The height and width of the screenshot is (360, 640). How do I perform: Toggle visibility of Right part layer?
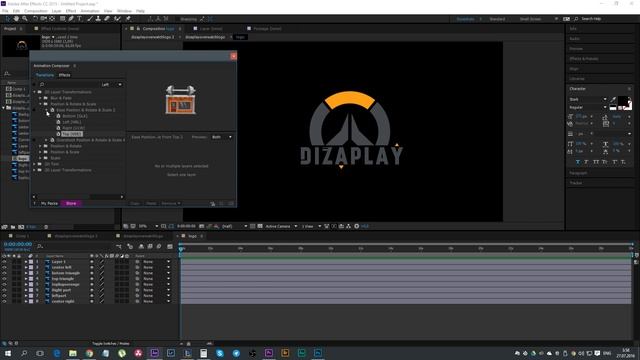click(x=4, y=290)
